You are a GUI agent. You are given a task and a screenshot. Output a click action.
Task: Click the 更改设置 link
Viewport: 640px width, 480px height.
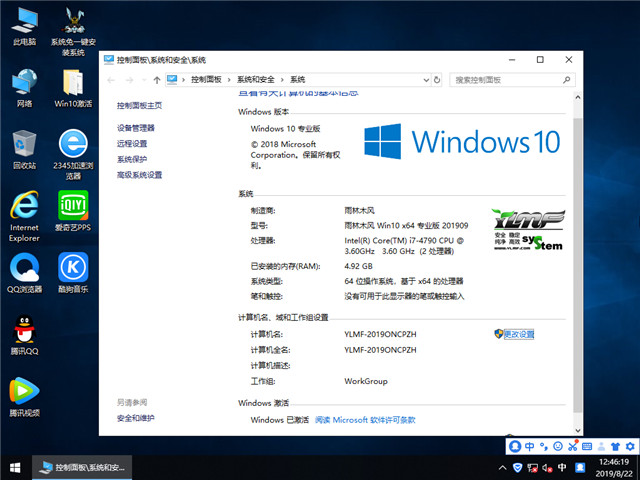tap(519, 334)
